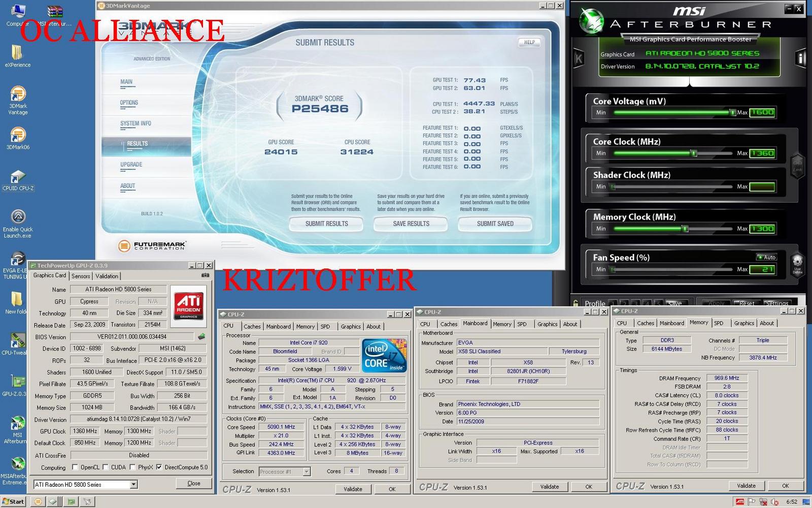
Task: Enable the CUDA checkbox in GPU-Z
Action: pos(106,467)
